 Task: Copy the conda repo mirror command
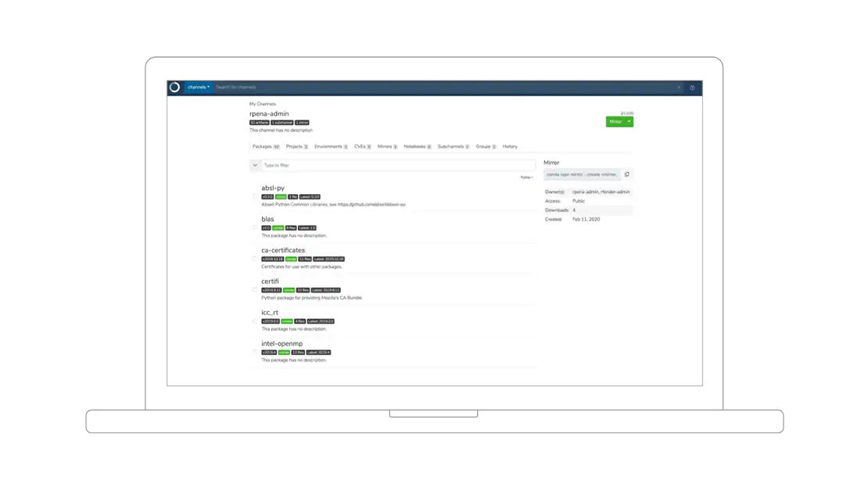[627, 174]
